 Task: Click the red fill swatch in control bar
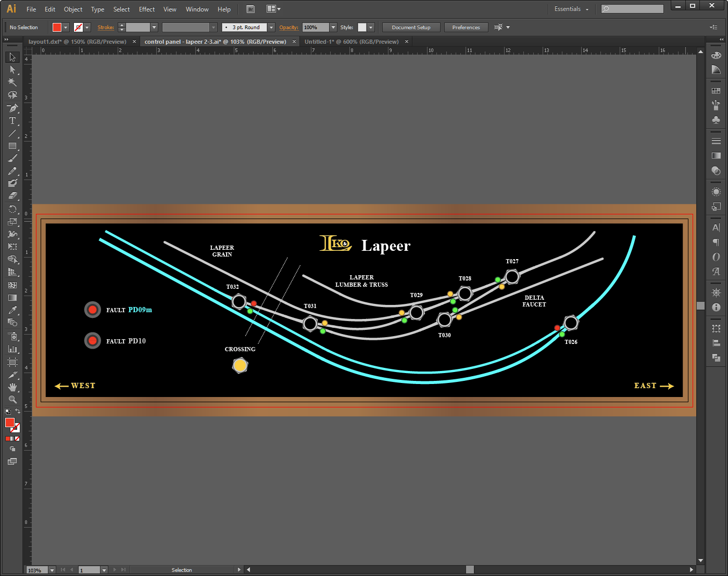click(57, 28)
